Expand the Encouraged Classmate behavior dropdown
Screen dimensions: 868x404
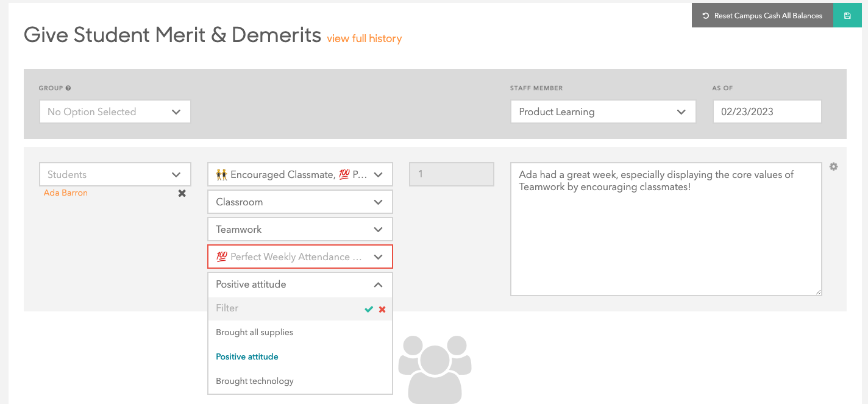pyautogui.click(x=300, y=174)
